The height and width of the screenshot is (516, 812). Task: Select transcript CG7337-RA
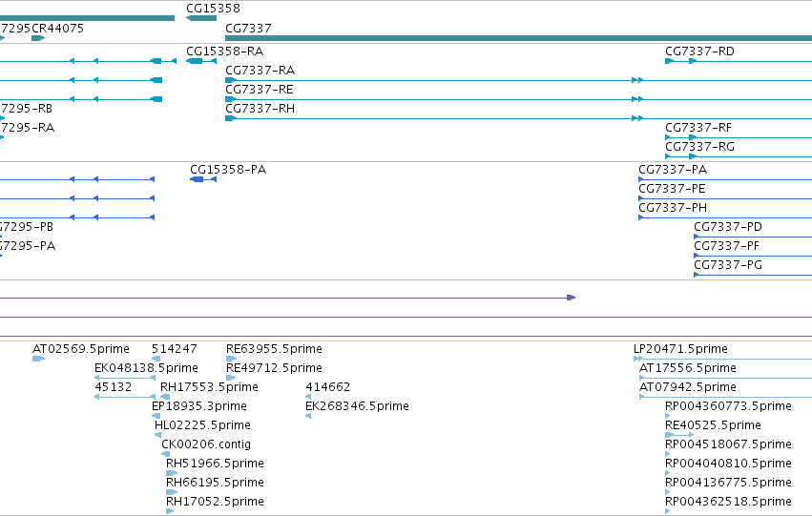point(260,71)
